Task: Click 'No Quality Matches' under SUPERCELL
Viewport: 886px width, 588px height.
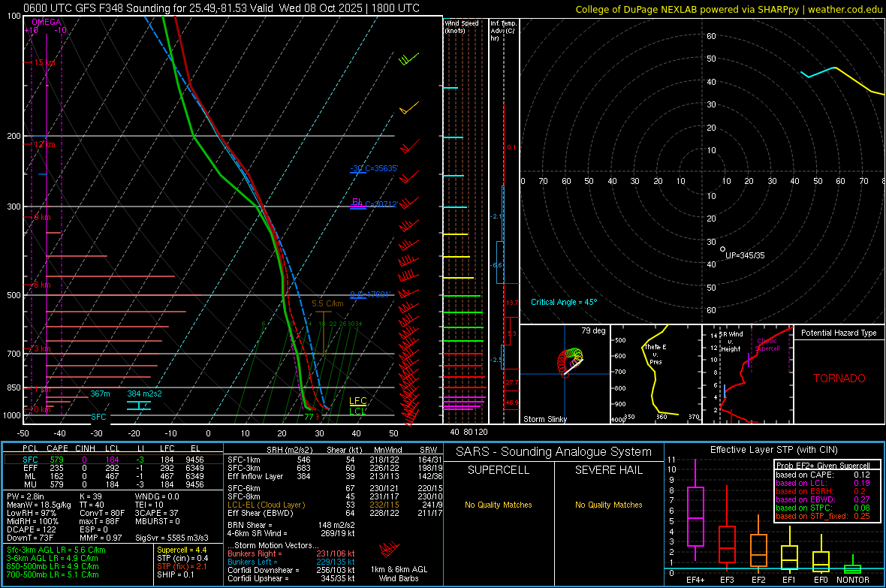Action: 499,505
